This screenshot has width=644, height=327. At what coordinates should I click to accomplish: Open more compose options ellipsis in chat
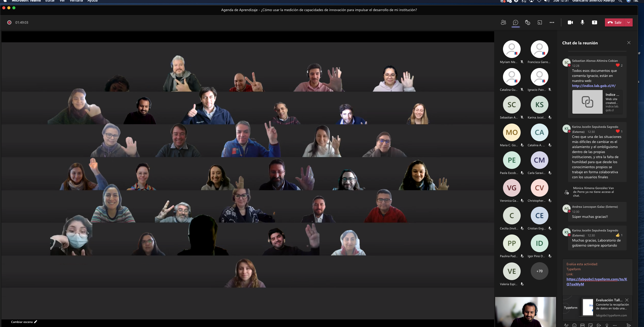click(x=615, y=325)
